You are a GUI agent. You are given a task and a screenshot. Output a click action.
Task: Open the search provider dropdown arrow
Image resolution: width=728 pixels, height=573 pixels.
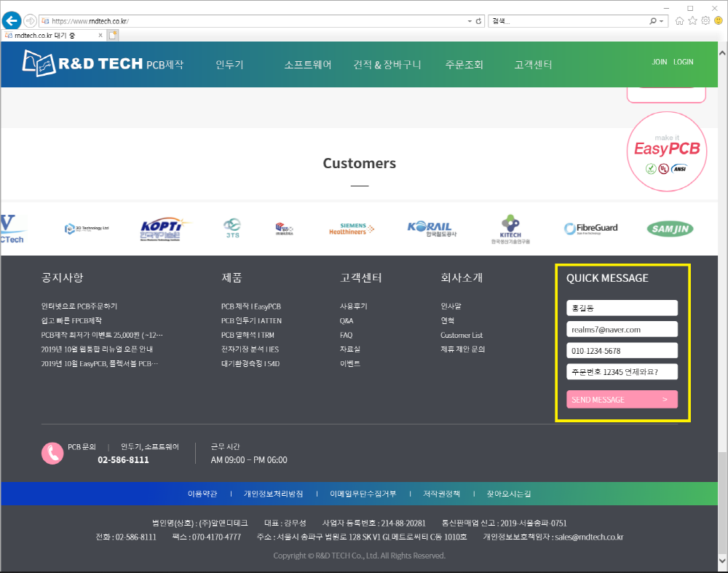click(x=661, y=21)
